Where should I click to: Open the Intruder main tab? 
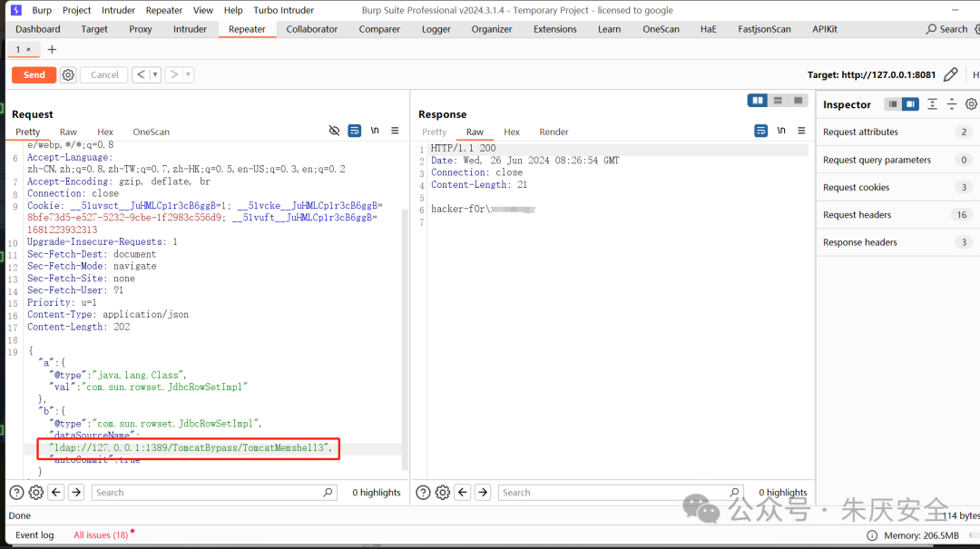190,29
